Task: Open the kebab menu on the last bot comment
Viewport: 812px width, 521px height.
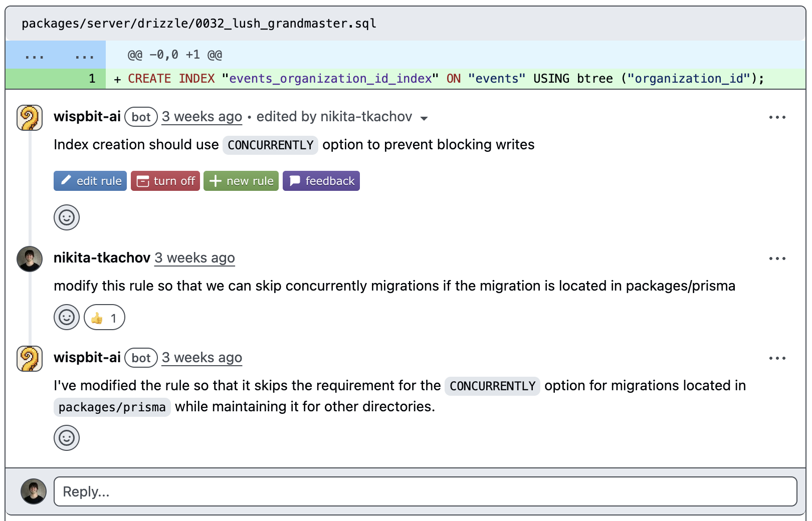Action: [777, 358]
